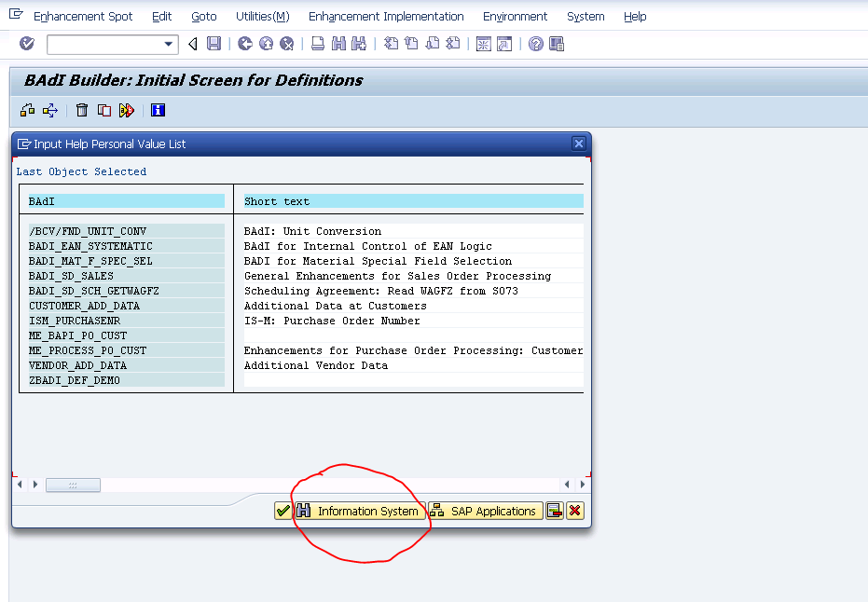Screen dimensions: 868x602
Task: Cancel the dialog with the red X icon
Action: [x=574, y=511]
